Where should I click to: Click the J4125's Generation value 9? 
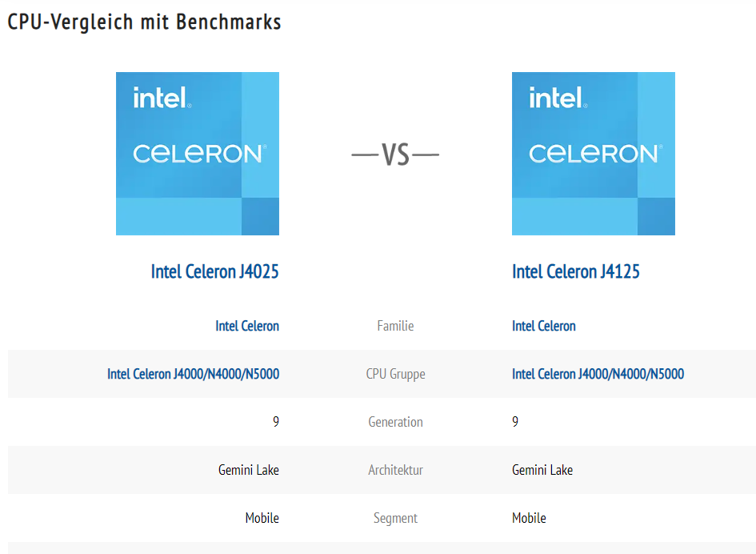515,422
